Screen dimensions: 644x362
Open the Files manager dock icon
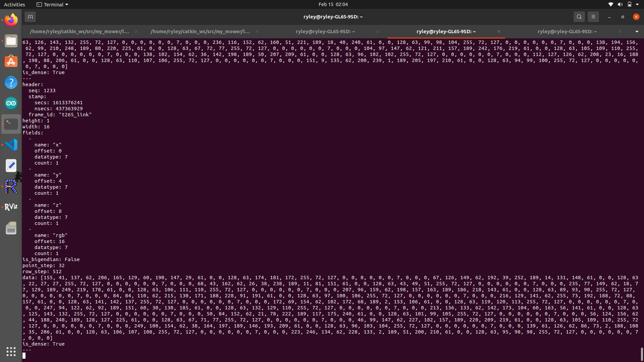(x=11, y=41)
